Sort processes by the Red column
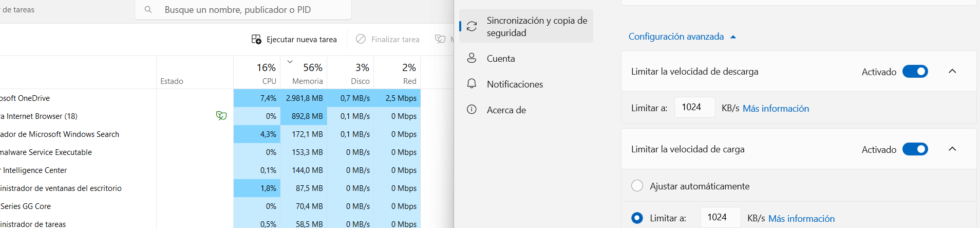This screenshot has width=980, height=228. 397,73
